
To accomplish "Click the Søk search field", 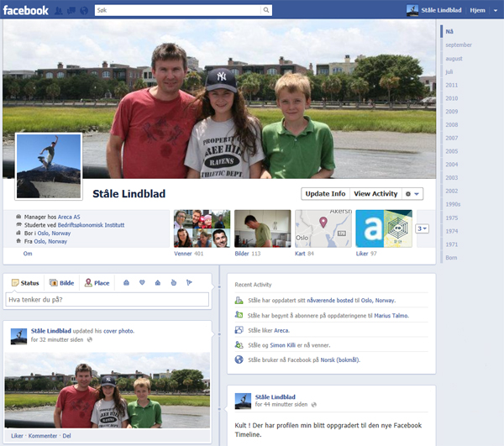I will (178, 10).
